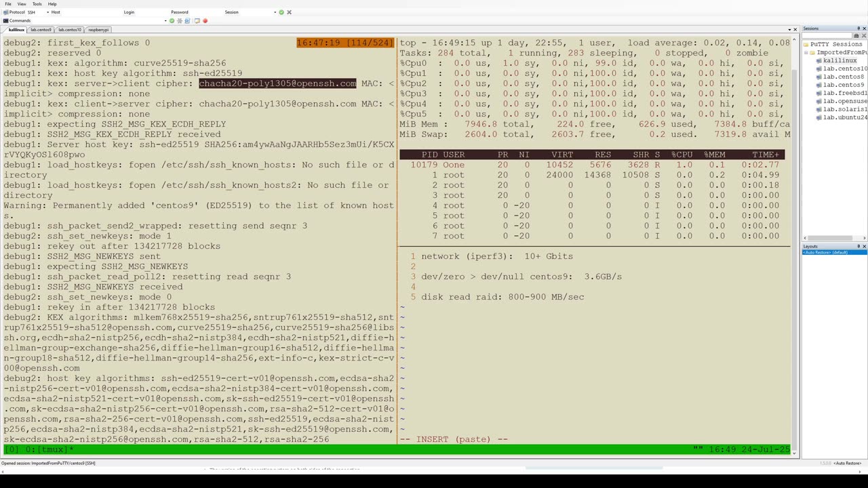Pin the Sessions panel

click(x=859, y=28)
